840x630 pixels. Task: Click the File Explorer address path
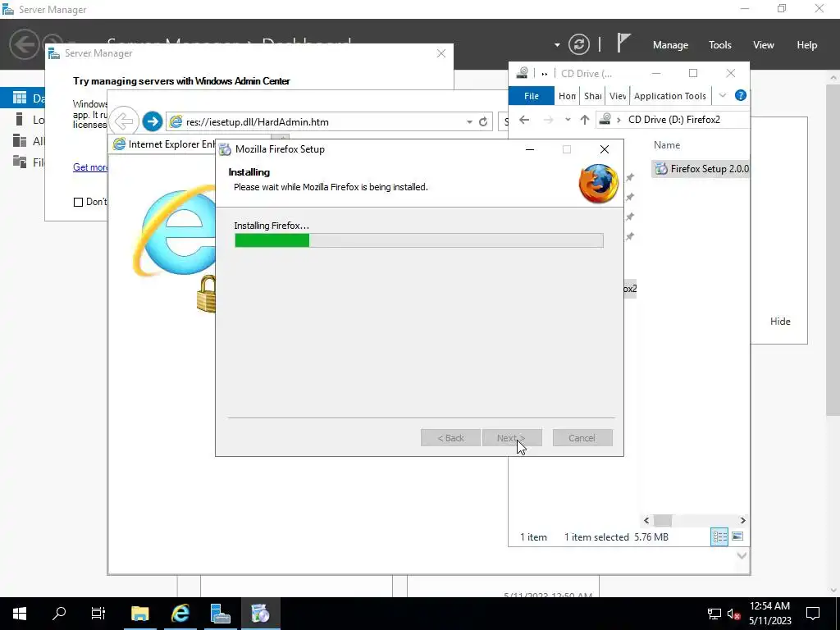673,120
